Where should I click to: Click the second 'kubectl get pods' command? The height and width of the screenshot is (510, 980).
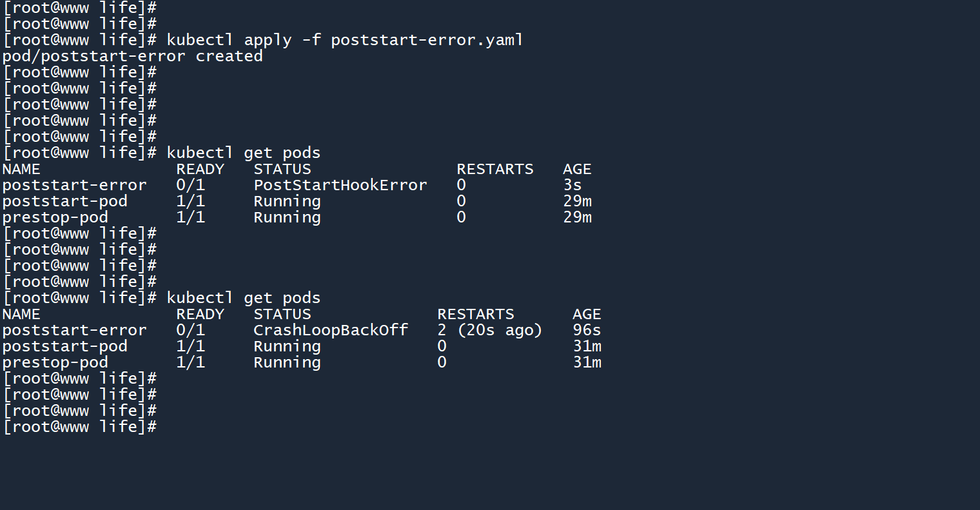pyautogui.click(x=243, y=298)
